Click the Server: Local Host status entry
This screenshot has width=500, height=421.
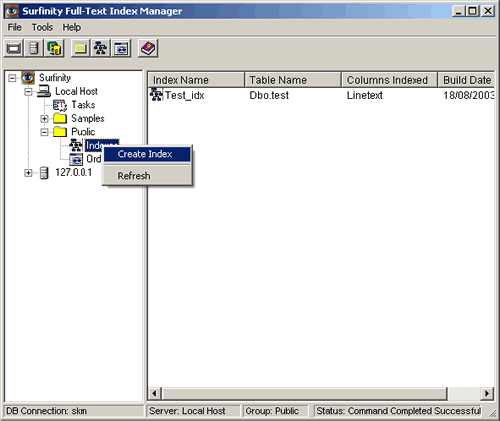(193, 411)
